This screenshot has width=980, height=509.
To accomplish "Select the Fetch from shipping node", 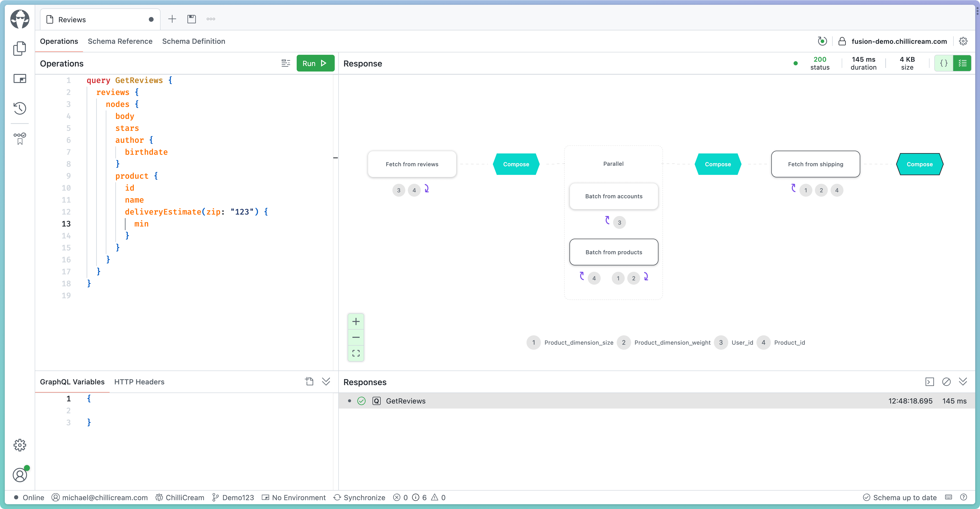I will click(x=815, y=164).
